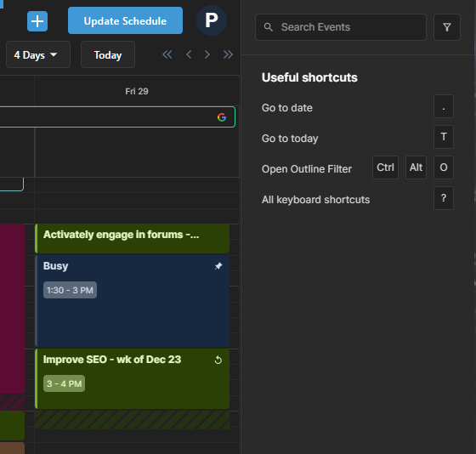
Task: Open the Activately engage in forums event
Action: (132, 238)
